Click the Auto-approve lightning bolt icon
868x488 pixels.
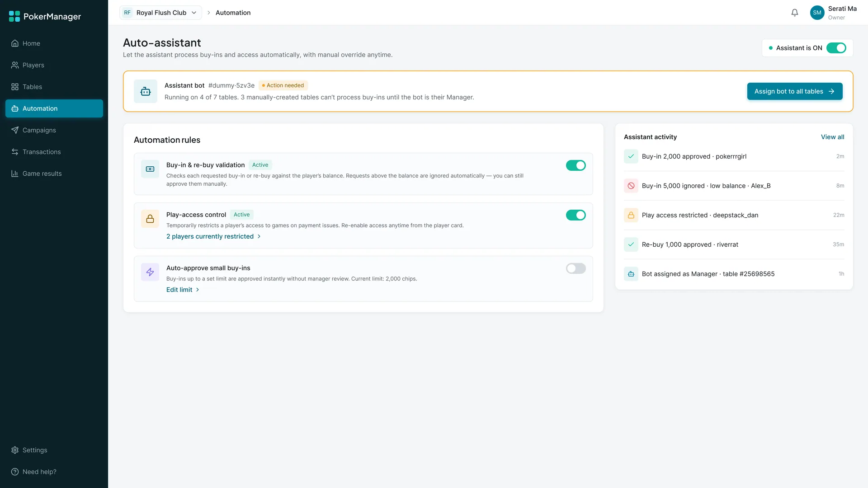(x=150, y=272)
